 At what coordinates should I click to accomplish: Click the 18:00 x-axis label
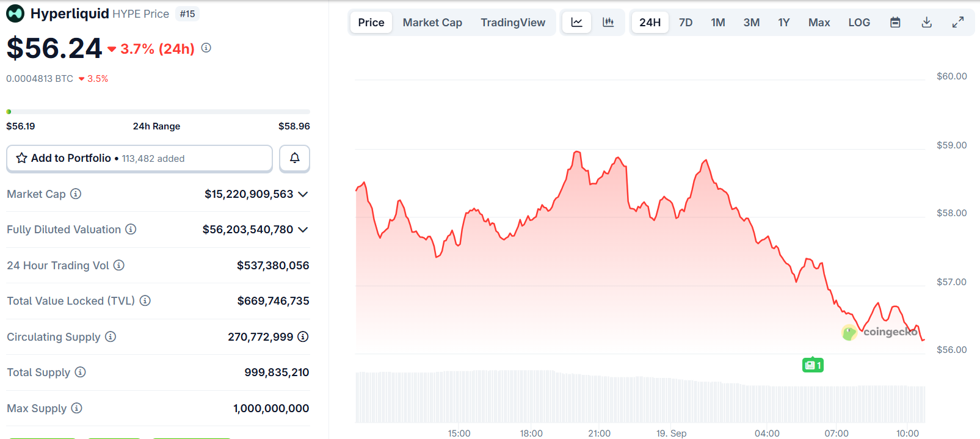tap(531, 434)
